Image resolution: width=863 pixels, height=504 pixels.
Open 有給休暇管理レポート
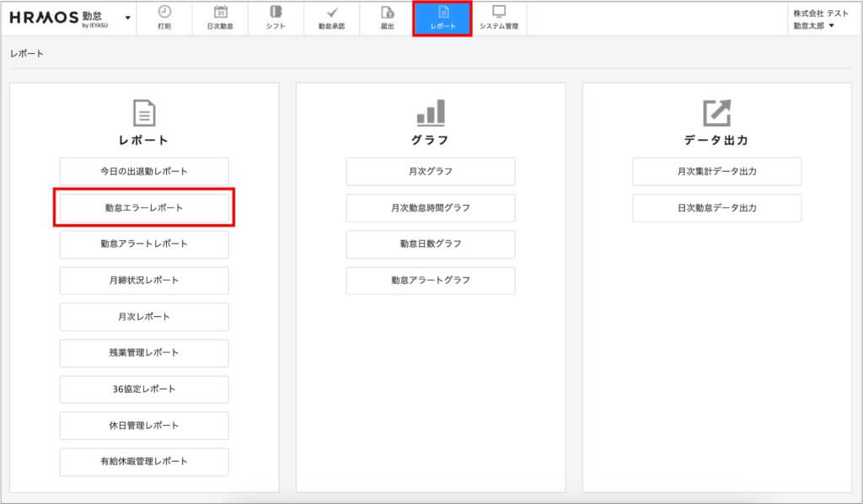[x=144, y=462]
